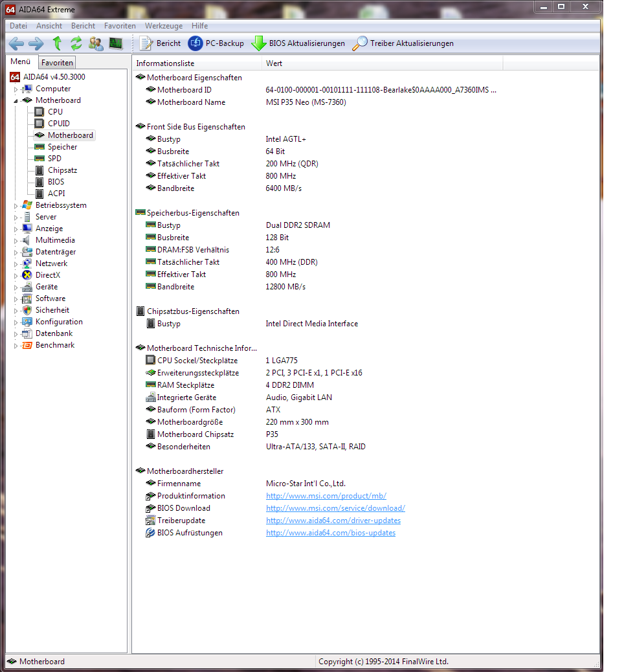Select ACPI in the tree

click(56, 194)
